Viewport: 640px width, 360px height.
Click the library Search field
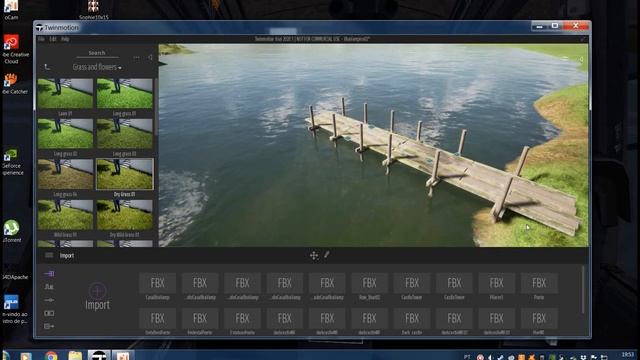pyautogui.click(x=97, y=53)
